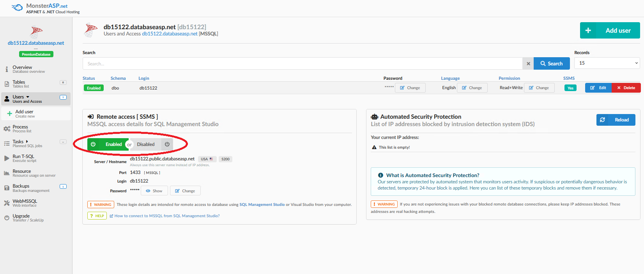Viewport: 644px width, 274px height.
Task: Click the Resource chart icon in sidebar
Action: pyautogui.click(x=7, y=173)
